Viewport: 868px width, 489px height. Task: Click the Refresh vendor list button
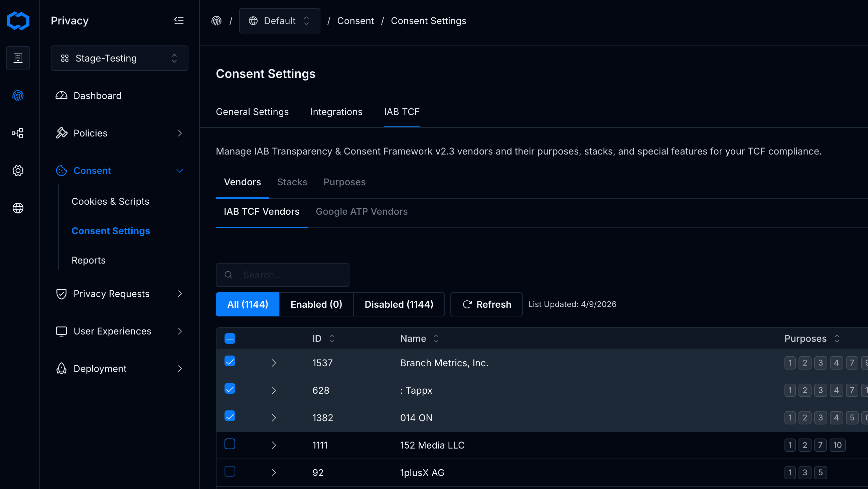click(x=486, y=304)
